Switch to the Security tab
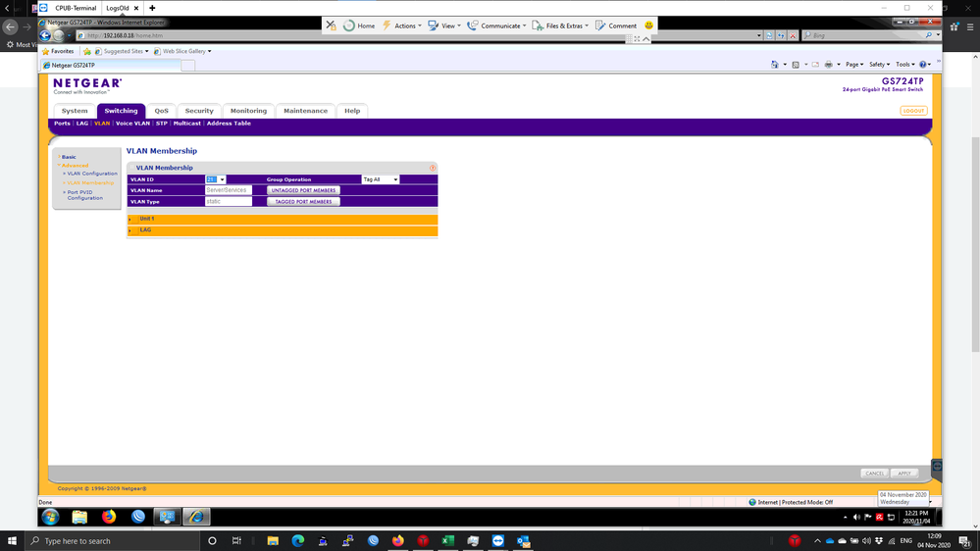Screen dimensions: 980x551 [x=199, y=111]
